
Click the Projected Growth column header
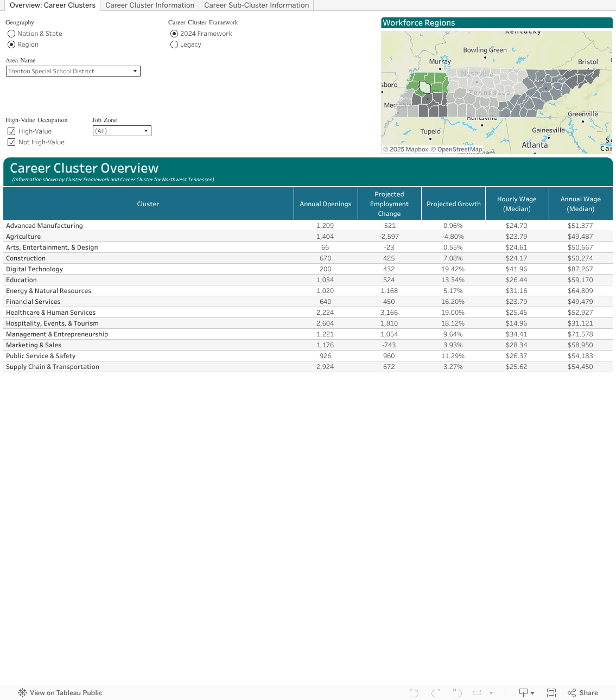pyautogui.click(x=454, y=204)
